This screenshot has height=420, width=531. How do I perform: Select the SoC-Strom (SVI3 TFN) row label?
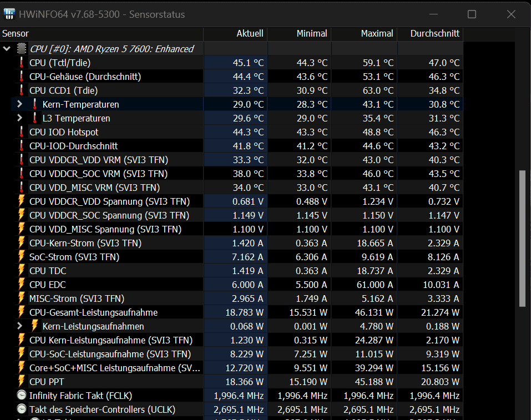[74, 257]
